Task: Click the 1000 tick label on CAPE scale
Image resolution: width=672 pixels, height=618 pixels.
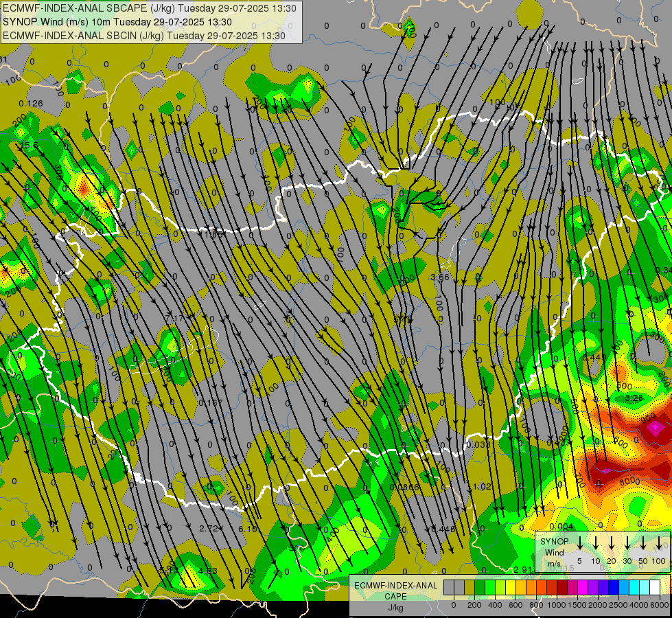Action: 557,605
